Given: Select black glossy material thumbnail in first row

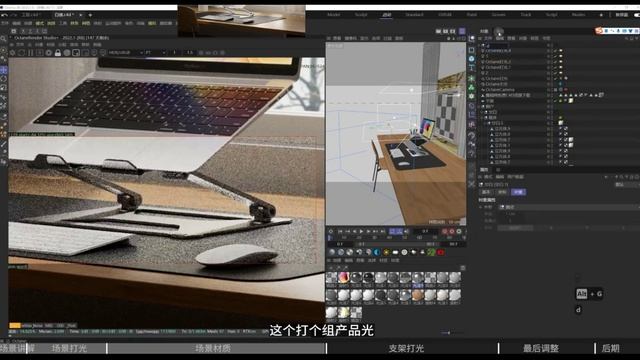Looking at the screenshot, I should (x=368, y=277).
